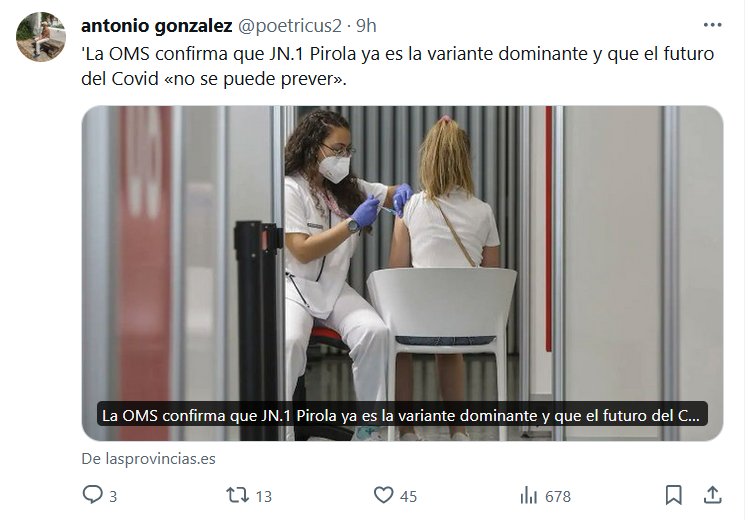Open the lasprovincias.es source link
This screenshot has width=750, height=520.
149,459
